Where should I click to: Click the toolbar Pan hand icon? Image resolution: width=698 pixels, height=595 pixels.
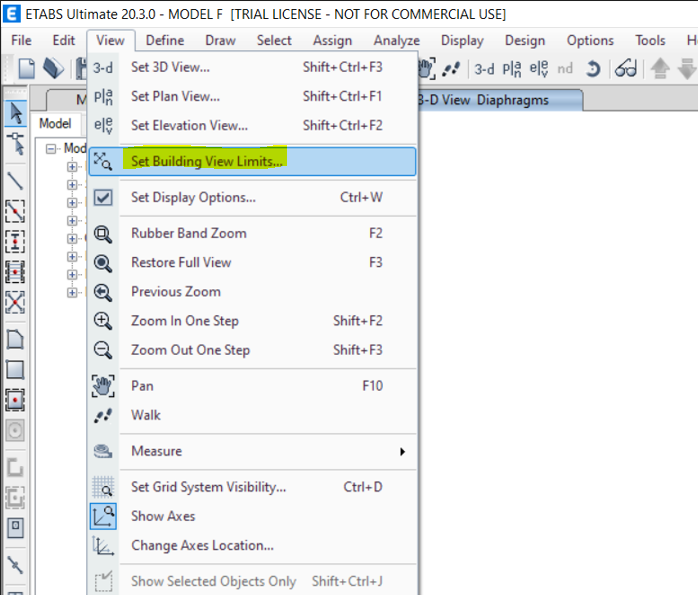(x=426, y=69)
